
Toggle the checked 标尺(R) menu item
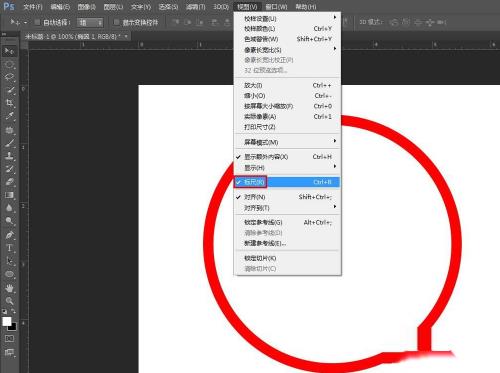287,182
